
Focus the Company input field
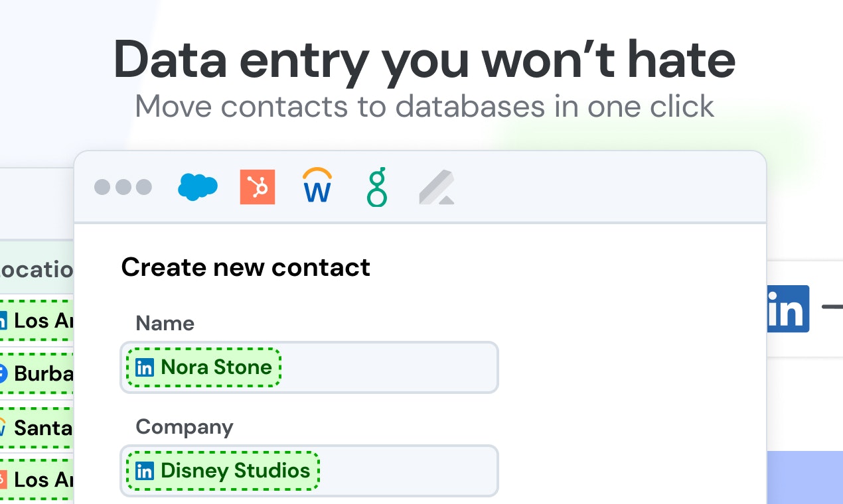click(309, 471)
